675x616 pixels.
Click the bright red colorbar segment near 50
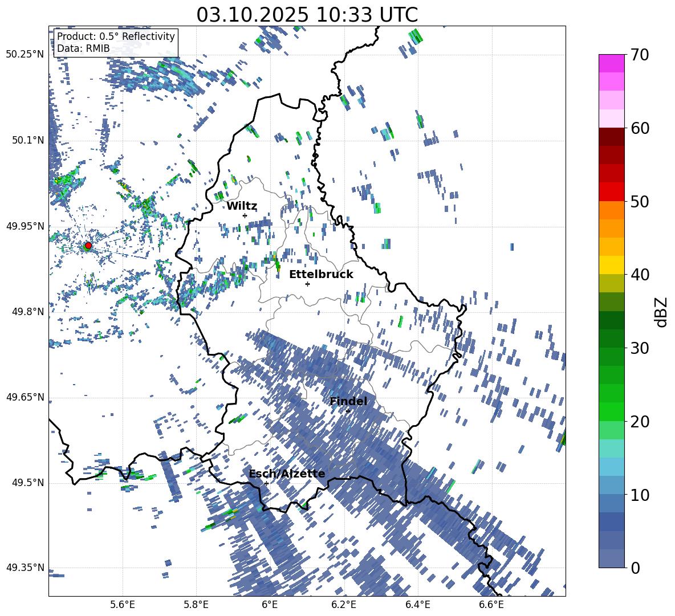coord(611,192)
